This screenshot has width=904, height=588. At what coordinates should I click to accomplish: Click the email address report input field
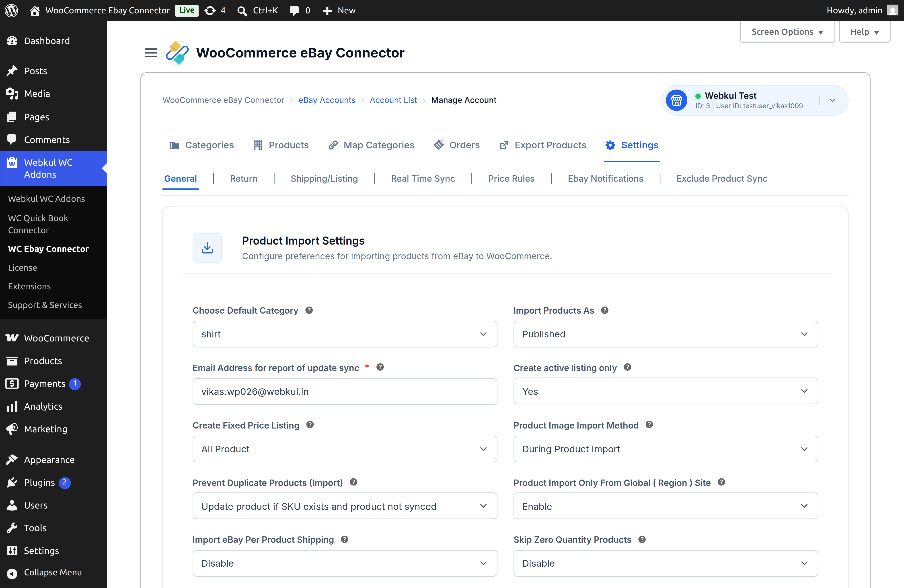pos(345,391)
